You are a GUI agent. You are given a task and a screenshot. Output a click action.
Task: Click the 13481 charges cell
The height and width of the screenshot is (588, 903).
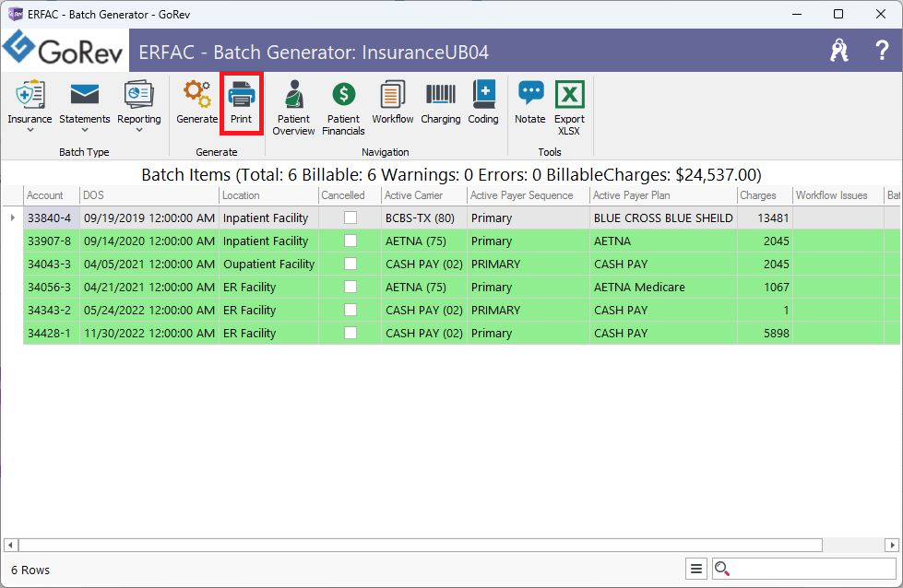click(765, 218)
